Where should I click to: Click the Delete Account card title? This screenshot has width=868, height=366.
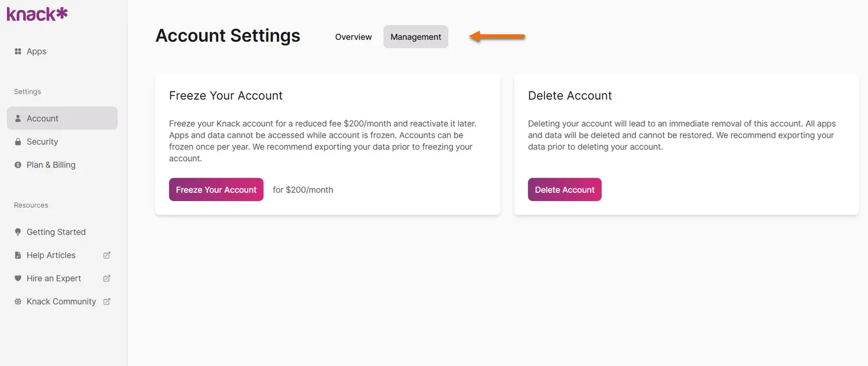tap(569, 96)
